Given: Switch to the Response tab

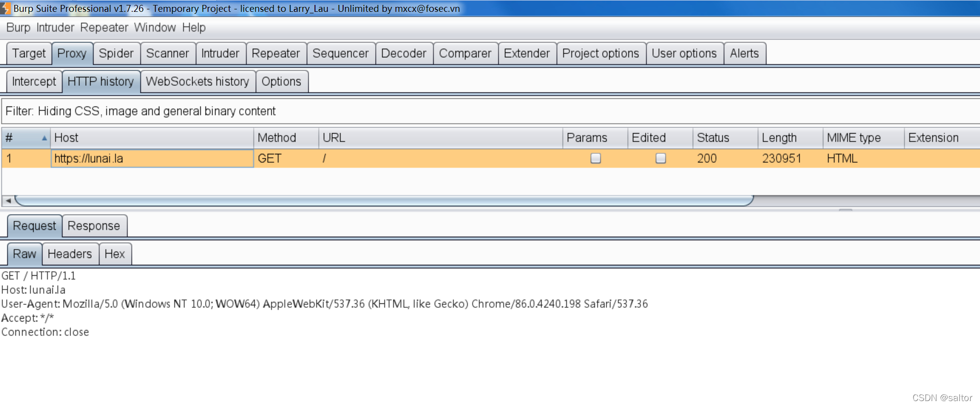Looking at the screenshot, I should [x=94, y=226].
